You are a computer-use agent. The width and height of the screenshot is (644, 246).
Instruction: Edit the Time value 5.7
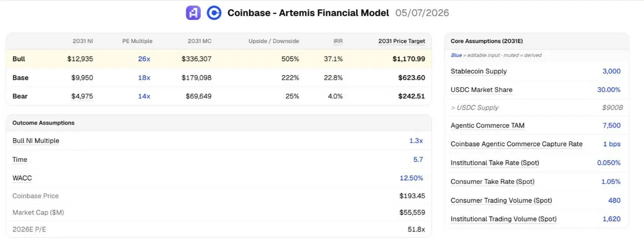click(x=418, y=159)
